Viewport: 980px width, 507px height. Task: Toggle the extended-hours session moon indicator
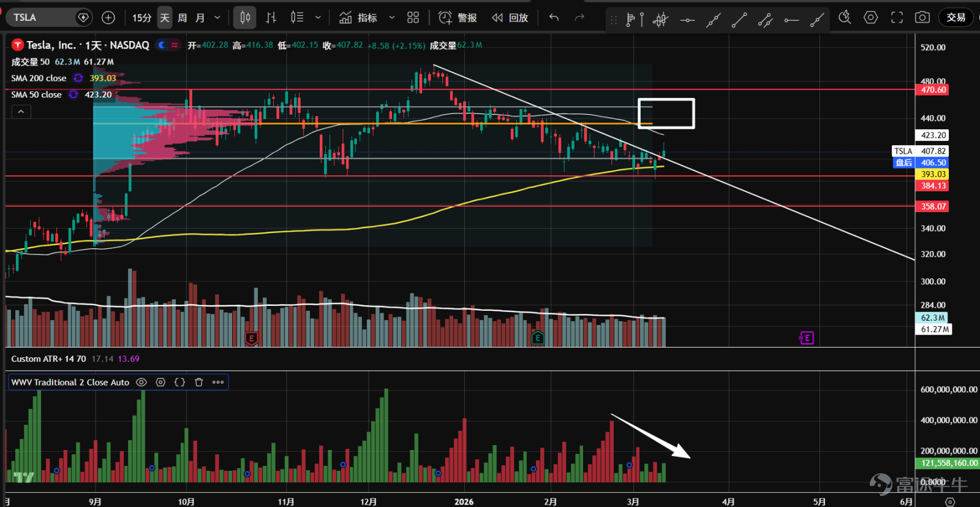click(162, 45)
